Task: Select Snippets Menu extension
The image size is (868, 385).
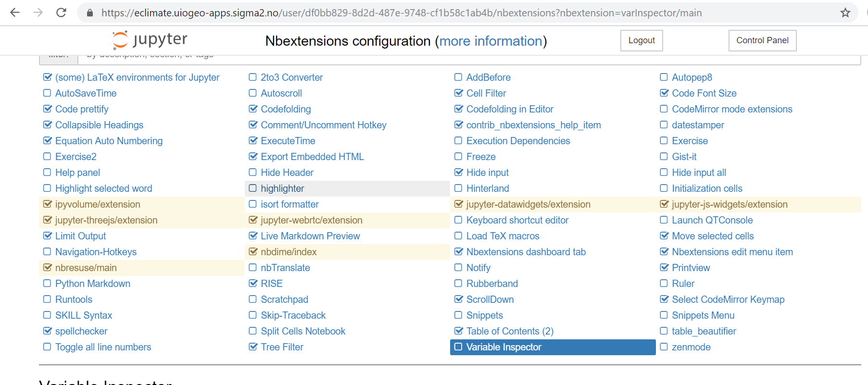Action: [703, 315]
